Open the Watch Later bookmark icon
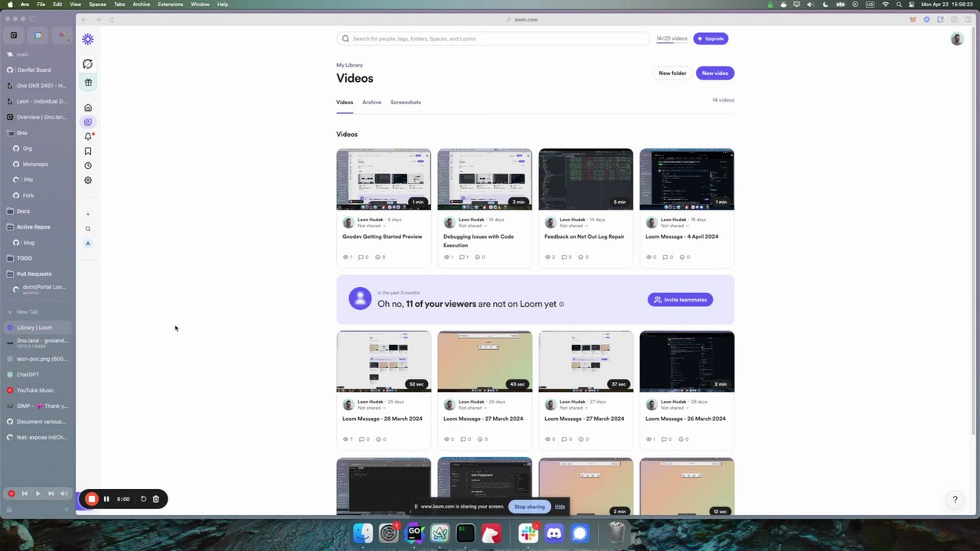Viewport: 980px width, 551px height. point(88,151)
